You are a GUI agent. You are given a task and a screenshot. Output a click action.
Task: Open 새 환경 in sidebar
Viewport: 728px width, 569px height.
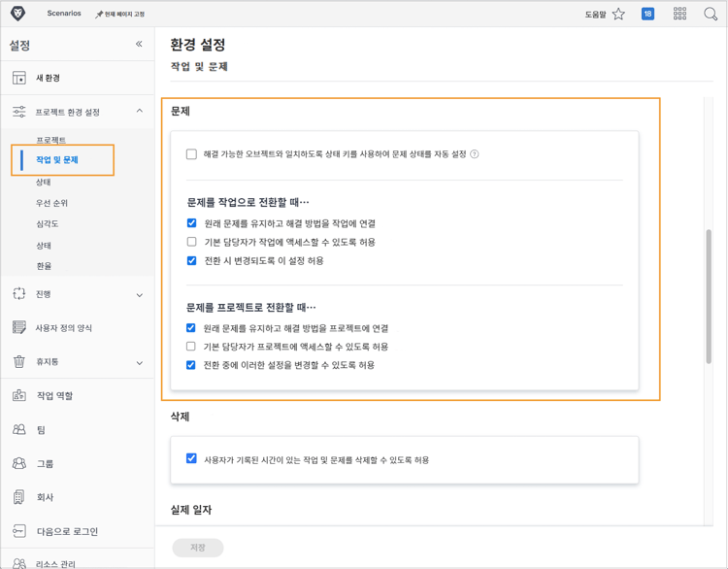48,78
